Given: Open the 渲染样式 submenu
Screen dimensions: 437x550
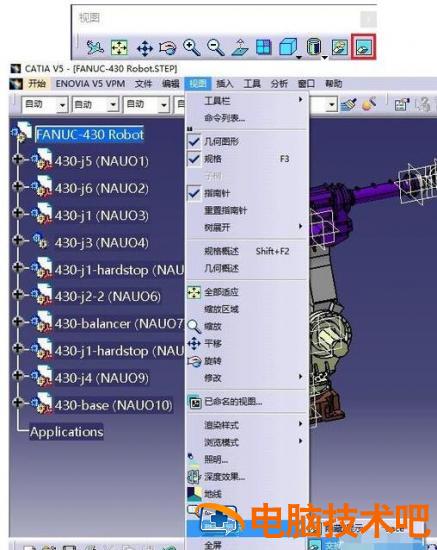Looking at the screenshot, I should (x=247, y=425).
